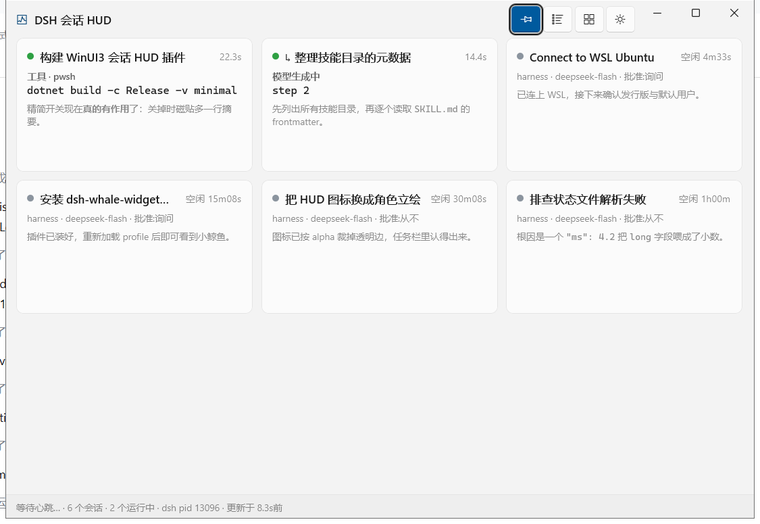Click the 空闲 15m08s idle time
This screenshot has height=524, width=760.
213,199
